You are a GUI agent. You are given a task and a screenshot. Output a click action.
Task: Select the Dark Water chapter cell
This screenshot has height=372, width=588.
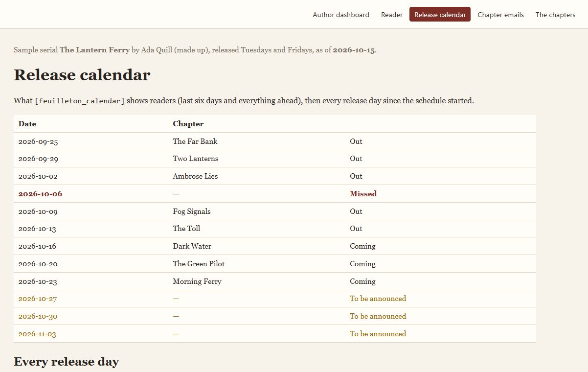192,246
